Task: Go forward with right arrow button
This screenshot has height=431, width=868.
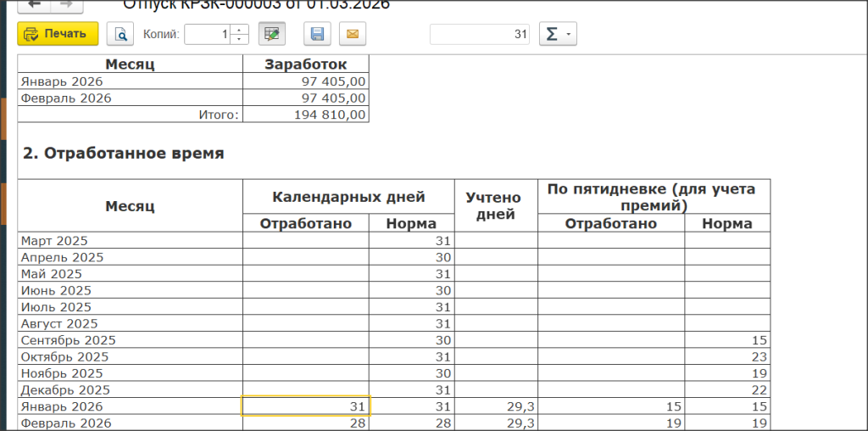Action: point(67,5)
